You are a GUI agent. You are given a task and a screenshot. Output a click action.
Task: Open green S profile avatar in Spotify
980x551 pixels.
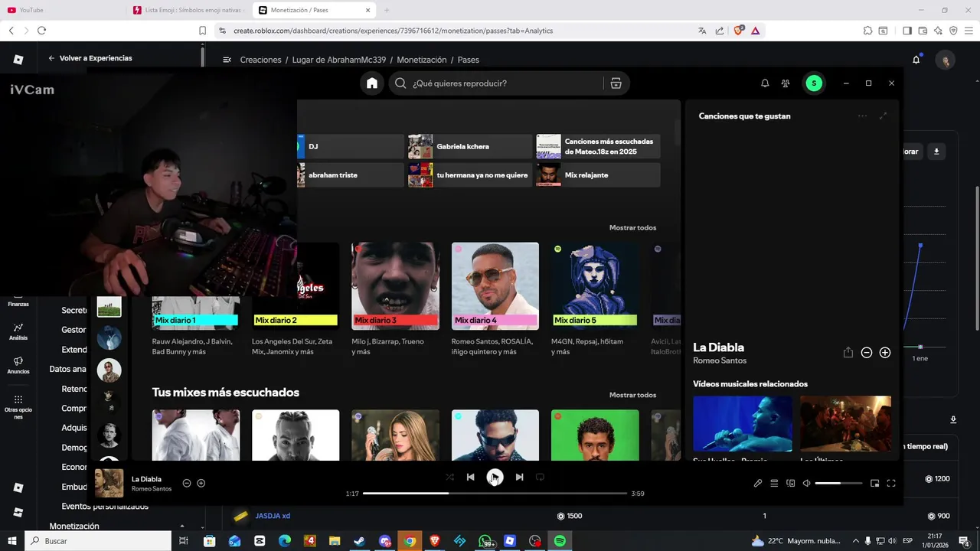[x=814, y=83]
